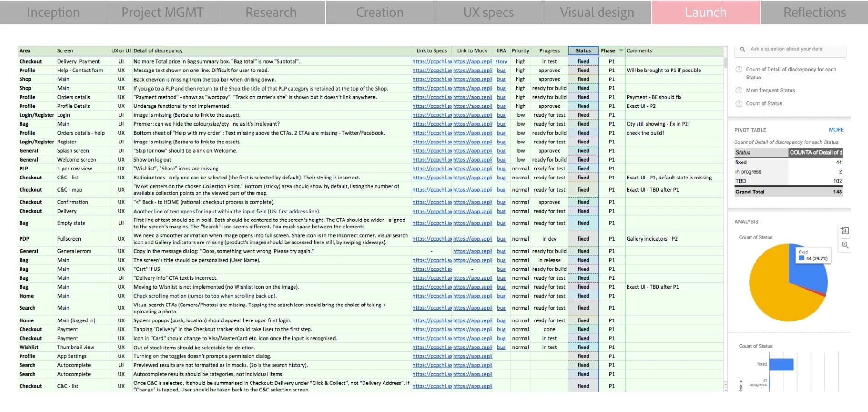Click the Priority column header
The image size is (868, 412).
520,51
